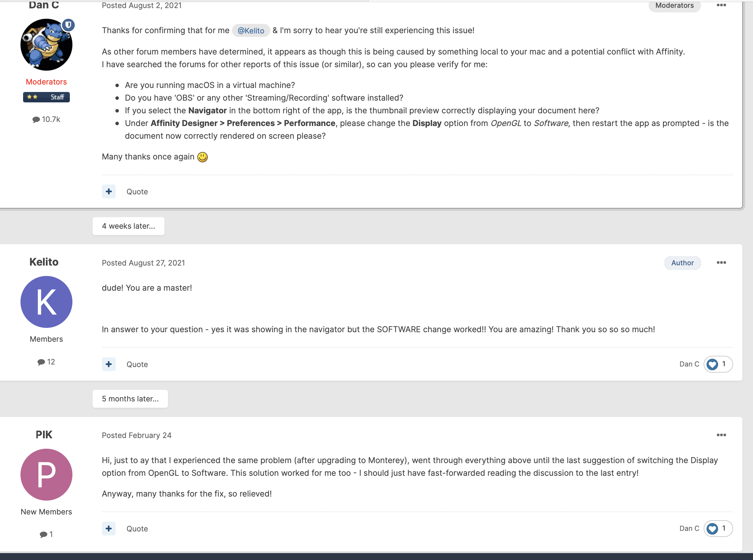Open PIK's profile avatar
The height and width of the screenshot is (560, 753).
click(46, 475)
